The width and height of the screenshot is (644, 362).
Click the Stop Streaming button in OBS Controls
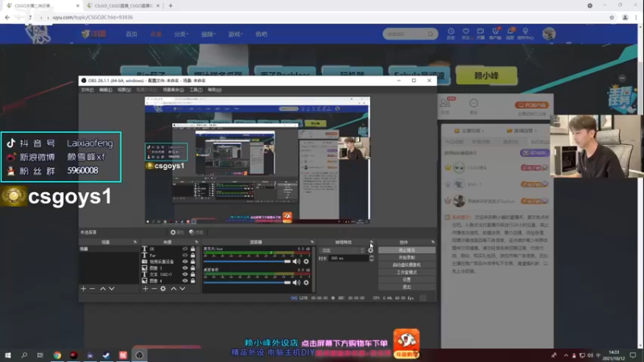coord(407,250)
